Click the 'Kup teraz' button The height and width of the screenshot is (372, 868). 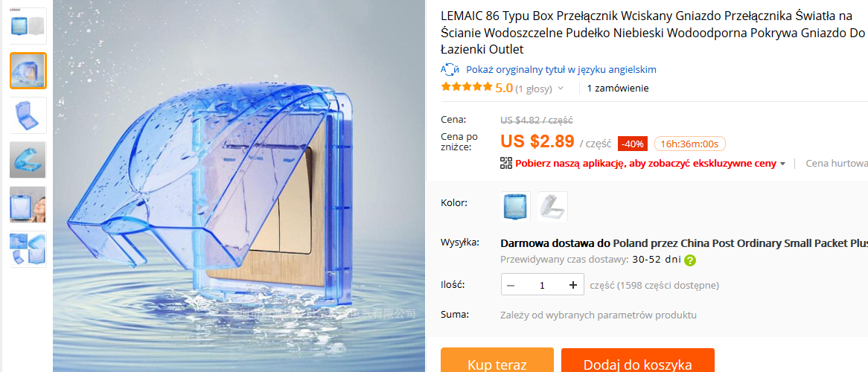point(497,364)
